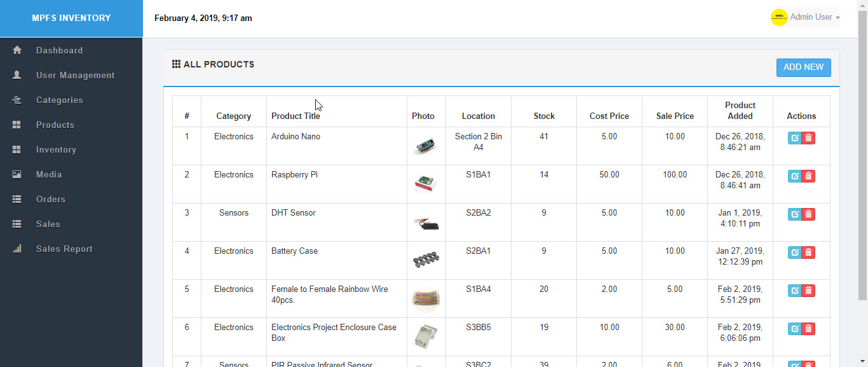Go to Orders in the sidebar

(51, 199)
